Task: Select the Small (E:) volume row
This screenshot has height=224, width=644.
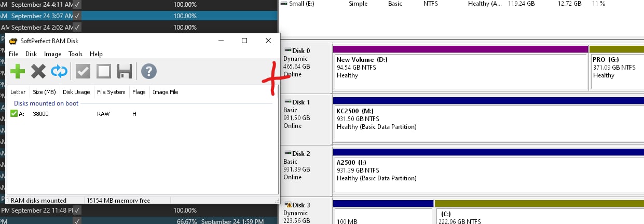Action: point(462,4)
